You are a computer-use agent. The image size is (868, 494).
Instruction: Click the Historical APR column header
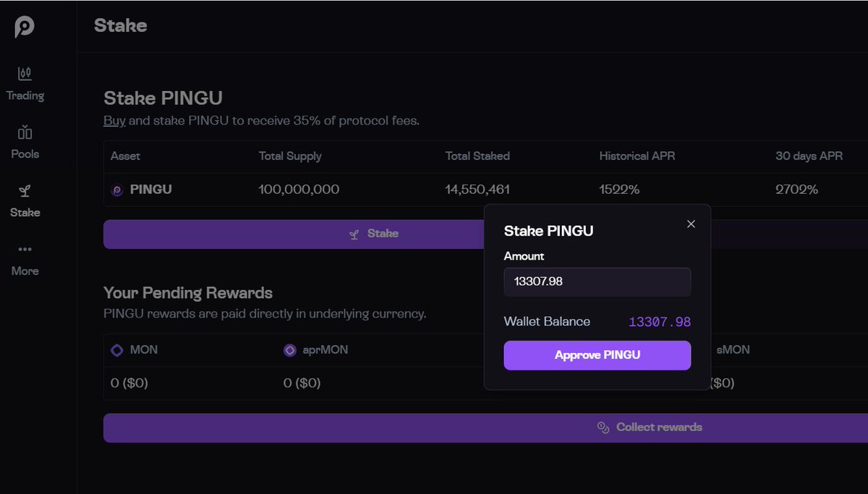(637, 156)
